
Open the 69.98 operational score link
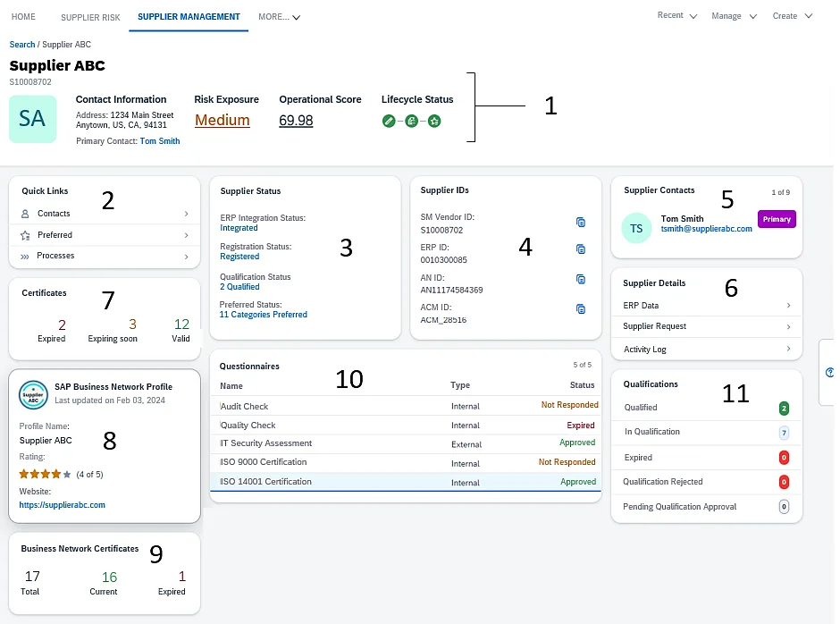[x=296, y=121]
